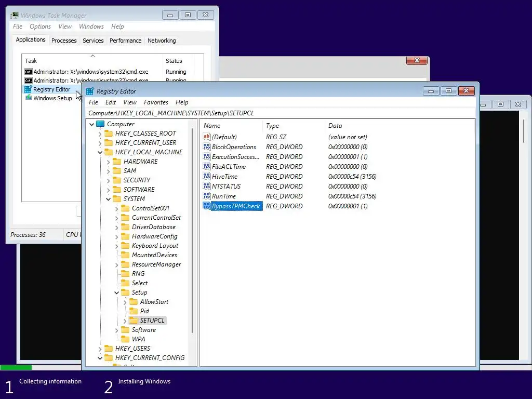
Task: Sort by Data column header
Action: [400, 126]
